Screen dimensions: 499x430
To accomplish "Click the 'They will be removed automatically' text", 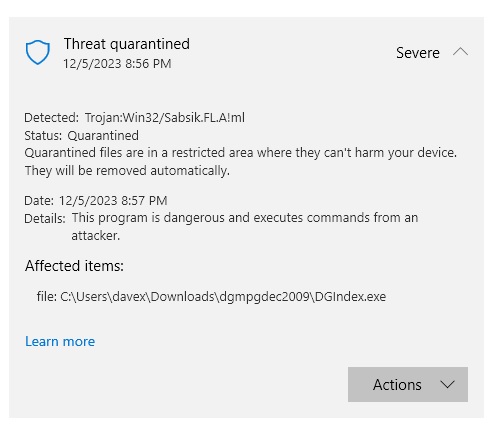I will [x=127, y=171].
